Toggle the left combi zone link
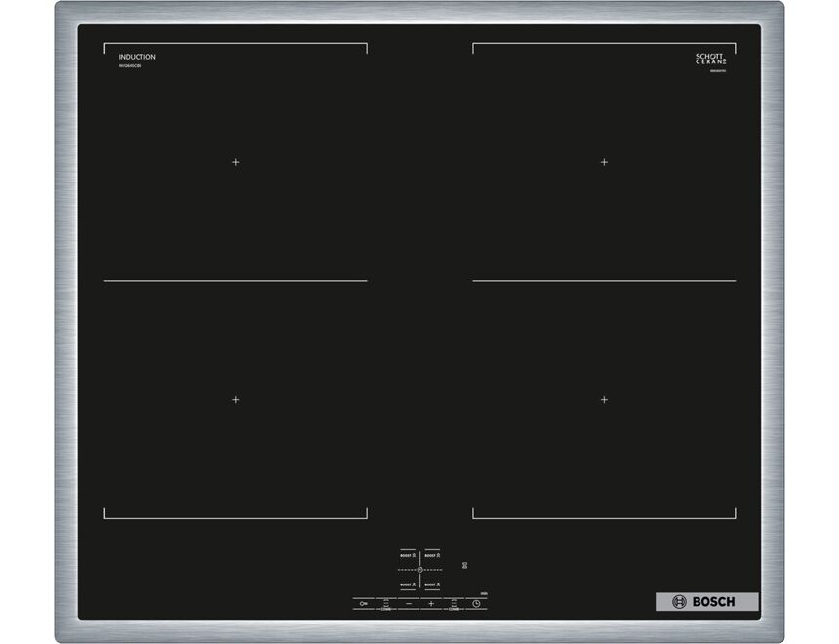Viewport: 839px width, 644px height. click(x=386, y=605)
